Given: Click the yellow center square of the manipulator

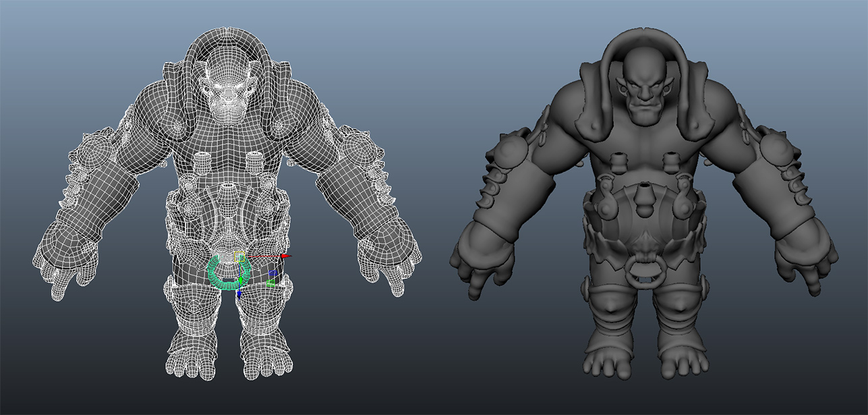Looking at the screenshot, I should (x=239, y=256).
